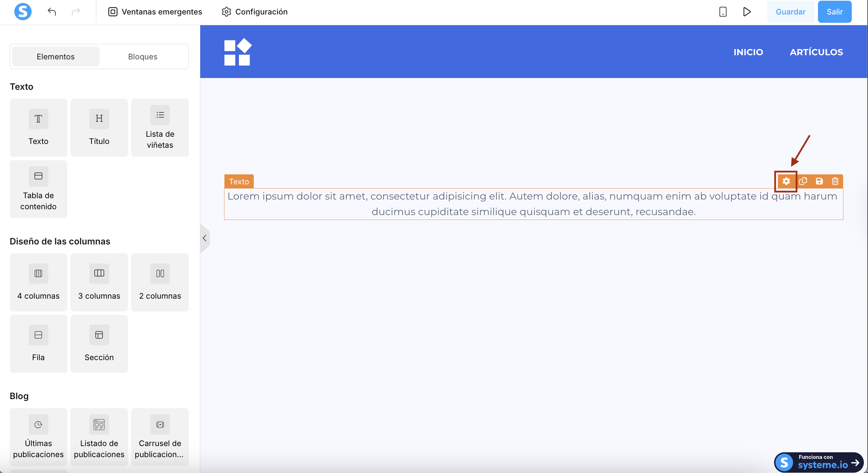This screenshot has height=473, width=868.
Task: Select the Elementos tab
Action: pyautogui.click(x=56, y=57)
